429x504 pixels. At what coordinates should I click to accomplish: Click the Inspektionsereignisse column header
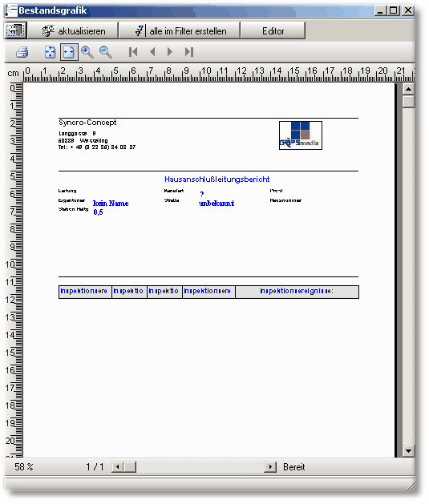point(297,291)
